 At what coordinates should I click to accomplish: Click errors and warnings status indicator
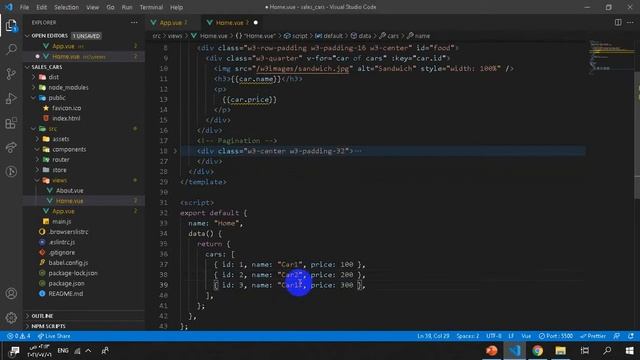[18, 336]
